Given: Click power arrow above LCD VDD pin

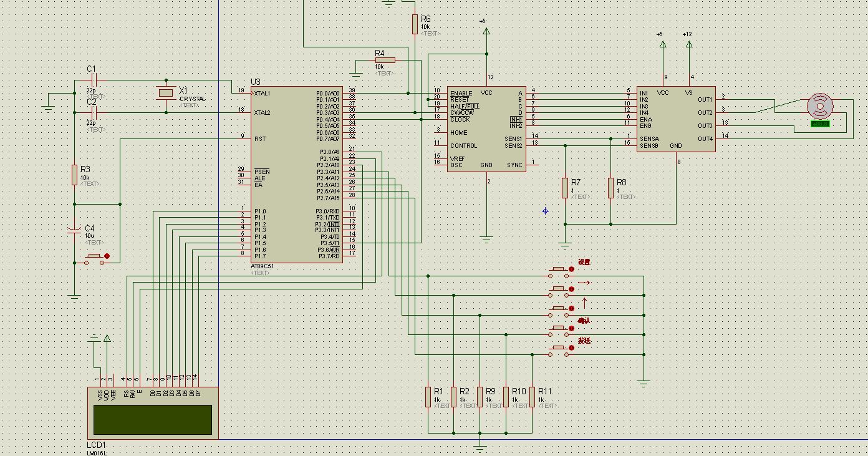Looking at the screenshot, I should pyautogui.click(x=107, y=339).
